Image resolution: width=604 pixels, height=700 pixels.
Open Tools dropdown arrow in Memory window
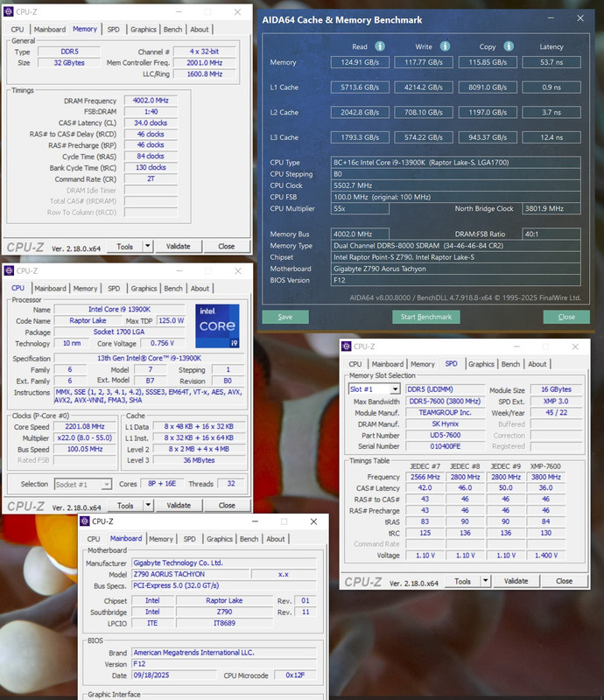point(147,246)
